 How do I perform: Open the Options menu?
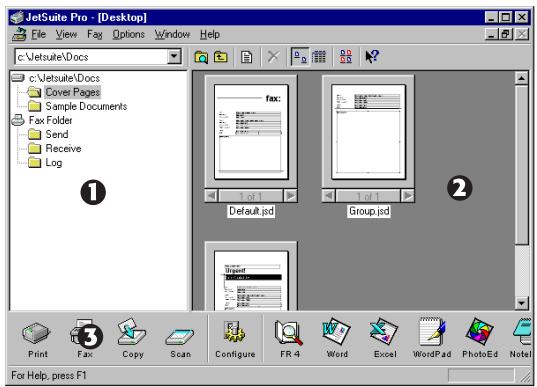click(x=129, y=34)
